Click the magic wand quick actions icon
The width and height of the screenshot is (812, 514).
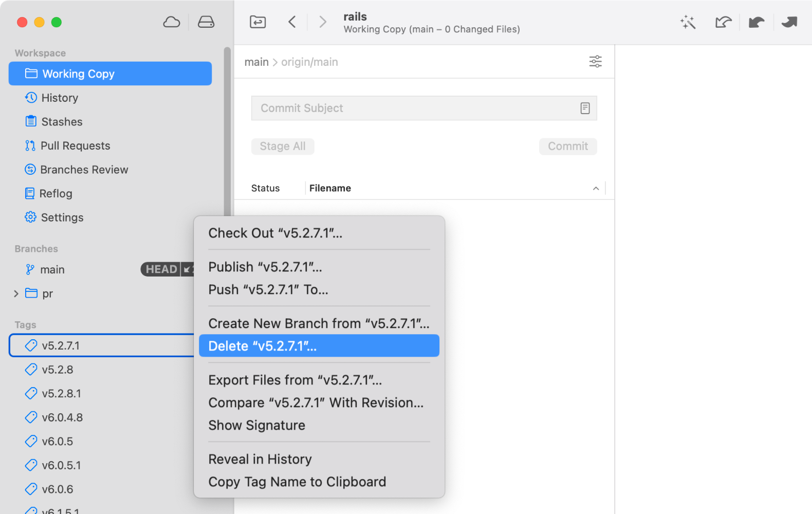(688, 22)
